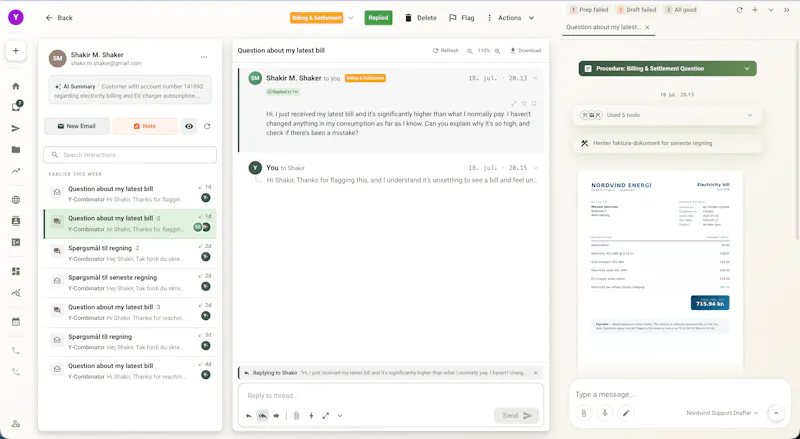Select reply-all in composer toolbar
The image size is (800, 439).
(262, 416)
